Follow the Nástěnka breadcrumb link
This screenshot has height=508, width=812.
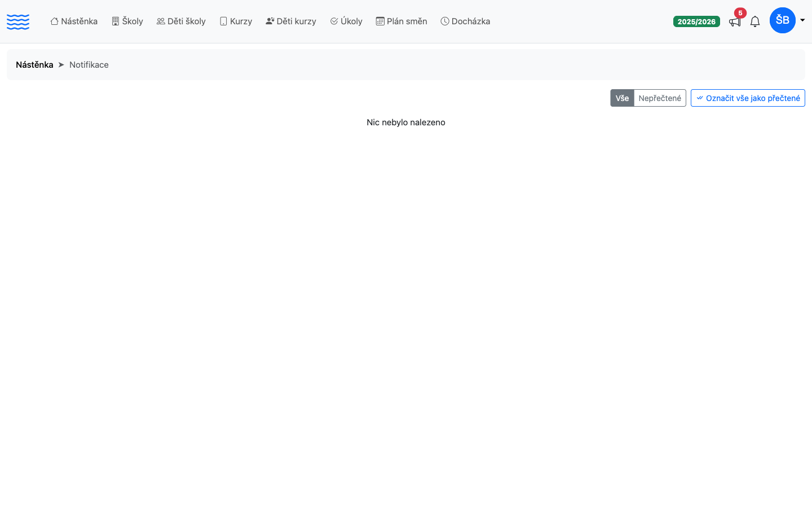(34, 64)
